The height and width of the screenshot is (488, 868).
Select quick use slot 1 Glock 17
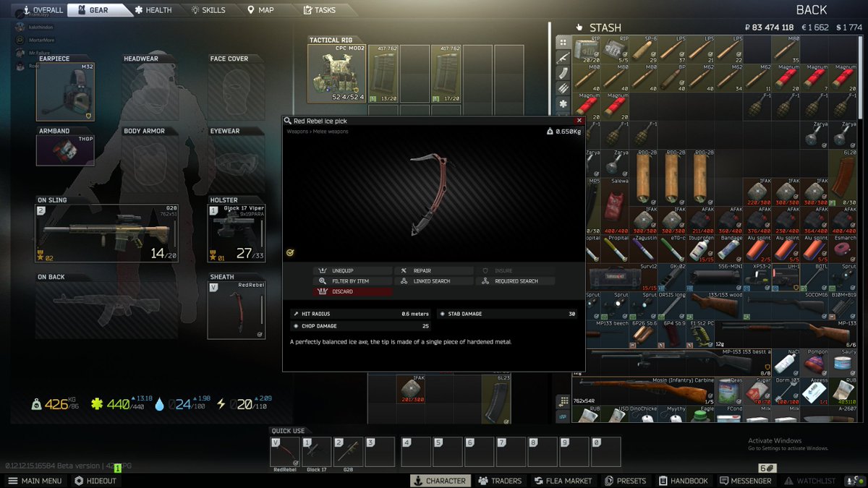click(317, 452)
